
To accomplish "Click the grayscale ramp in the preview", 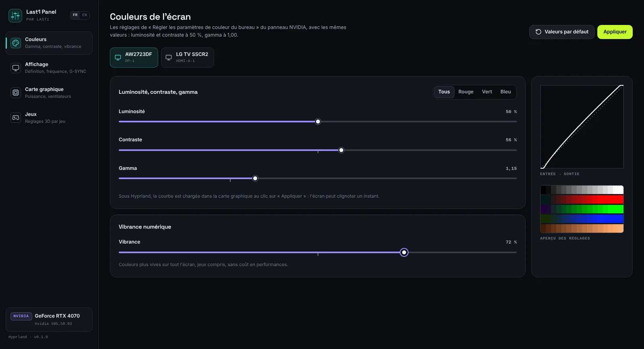I will [x=582, y=190].
